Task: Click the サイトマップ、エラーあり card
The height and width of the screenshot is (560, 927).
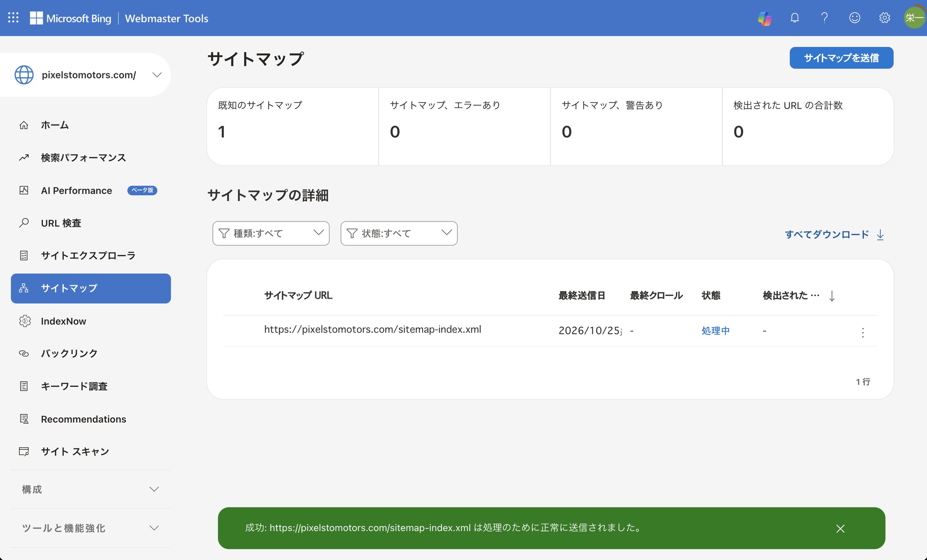Action: coord(464,127)
